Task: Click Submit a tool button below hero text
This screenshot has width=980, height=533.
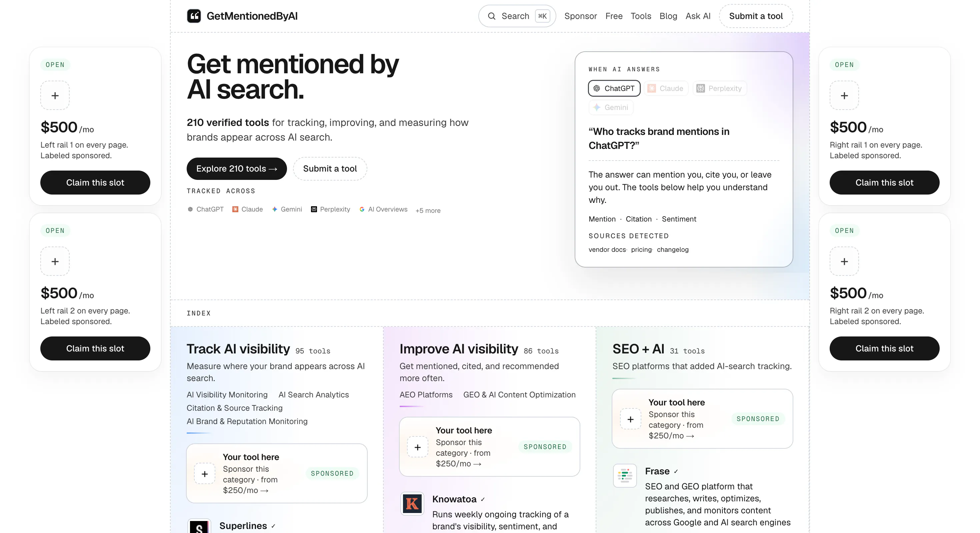Action: (330, 169)
